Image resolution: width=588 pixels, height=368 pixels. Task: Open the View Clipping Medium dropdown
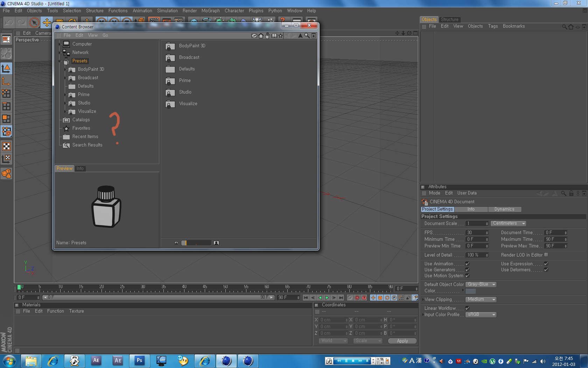[x=481, y=299]
